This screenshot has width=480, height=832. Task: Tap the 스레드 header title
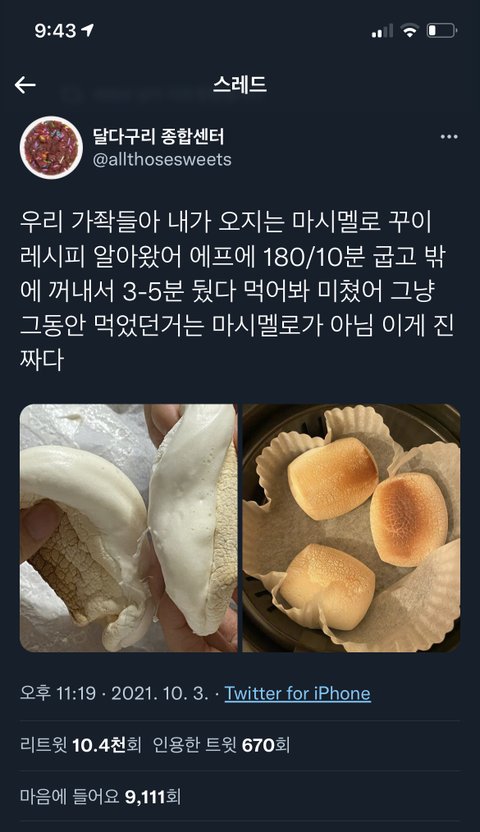tap(240, 85)
